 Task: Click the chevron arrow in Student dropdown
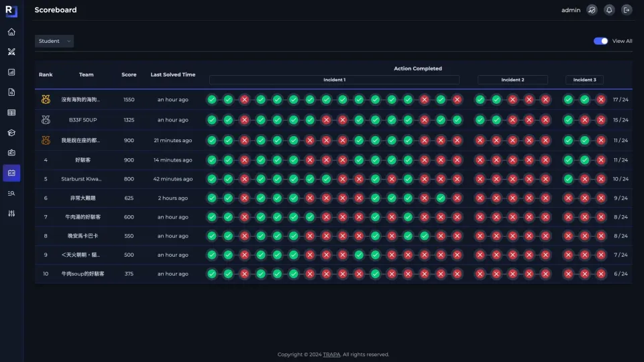click(68, 41)
